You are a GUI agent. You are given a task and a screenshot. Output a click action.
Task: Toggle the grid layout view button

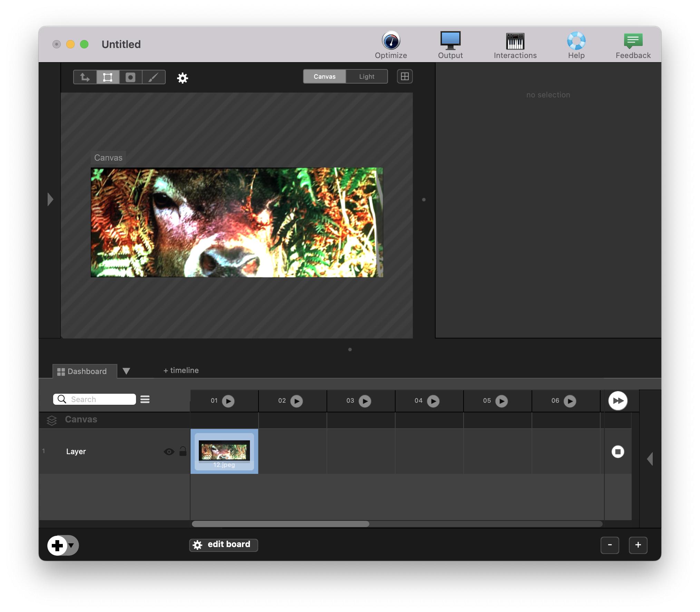[405, 76]
